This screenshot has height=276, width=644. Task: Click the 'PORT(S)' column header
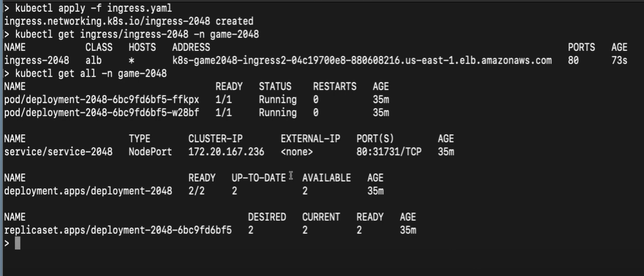375,139
